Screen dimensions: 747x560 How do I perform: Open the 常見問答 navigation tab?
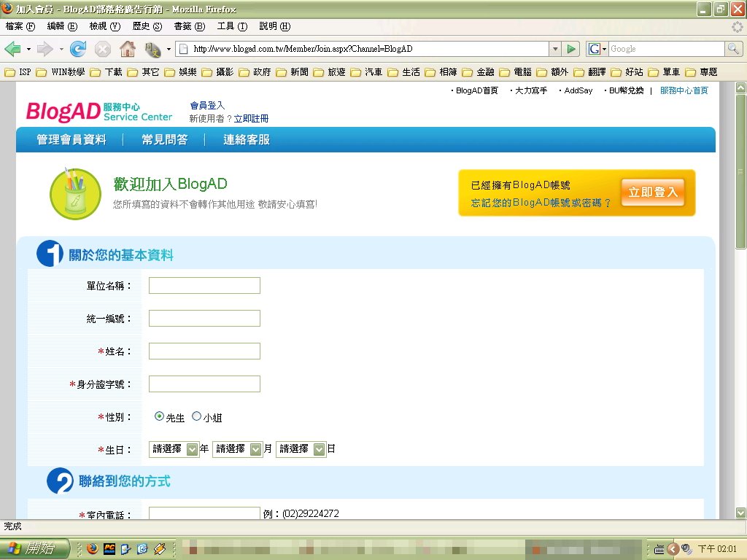point(165,139)
